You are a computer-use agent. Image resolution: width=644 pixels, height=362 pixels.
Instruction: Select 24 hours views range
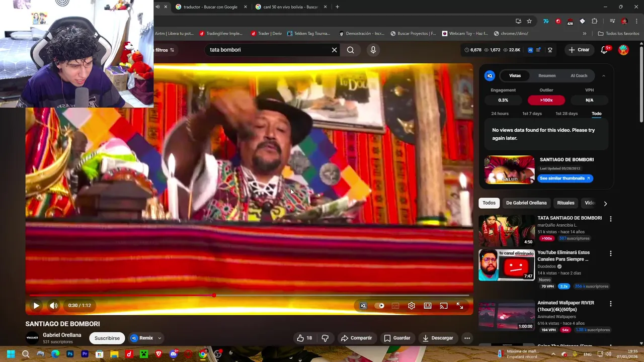500,114
